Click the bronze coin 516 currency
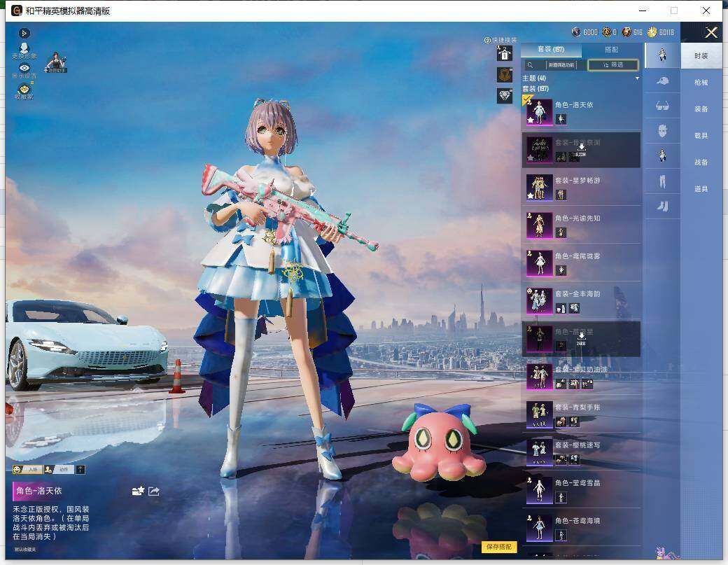 626,32
